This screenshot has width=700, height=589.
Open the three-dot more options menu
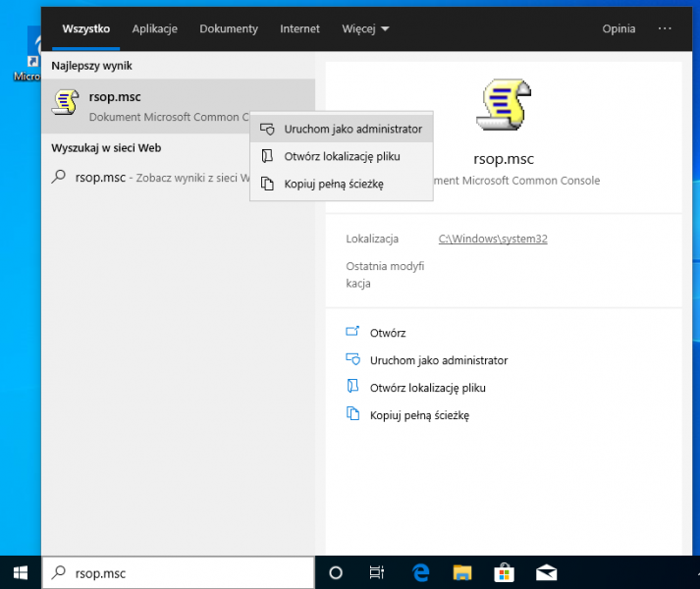(665, 28)
